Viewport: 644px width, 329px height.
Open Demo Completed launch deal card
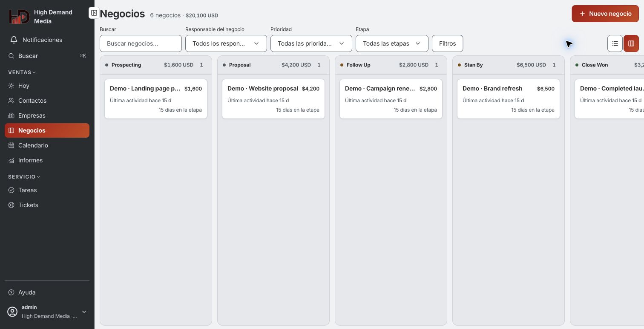pyautogui.click(x=609, y=99)
